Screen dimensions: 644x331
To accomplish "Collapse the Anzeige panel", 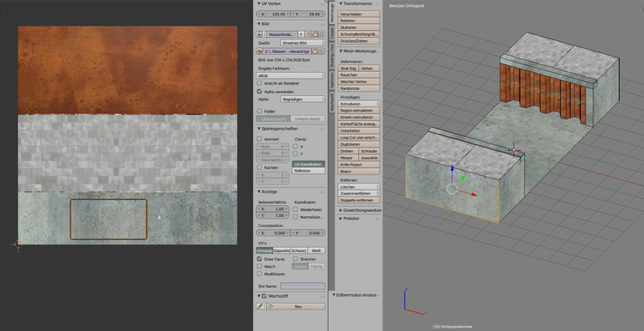I will pyautogui.click(x=258, y=191).
